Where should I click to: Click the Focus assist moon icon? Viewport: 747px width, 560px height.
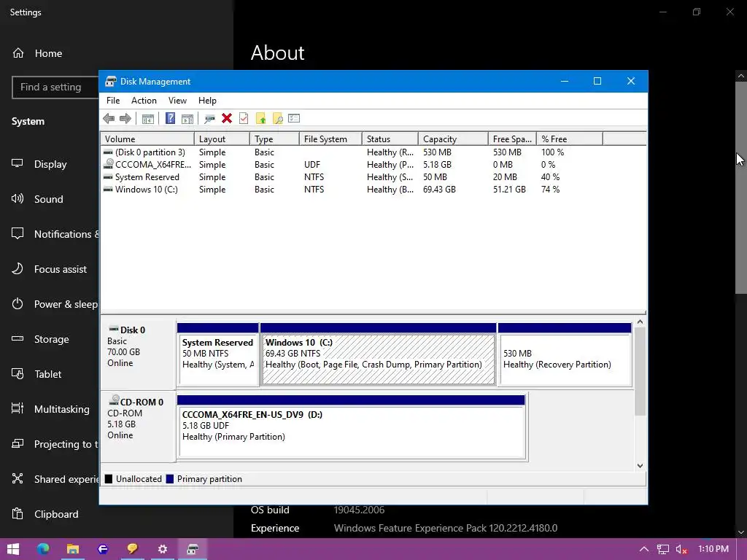(x=18, y=268)
